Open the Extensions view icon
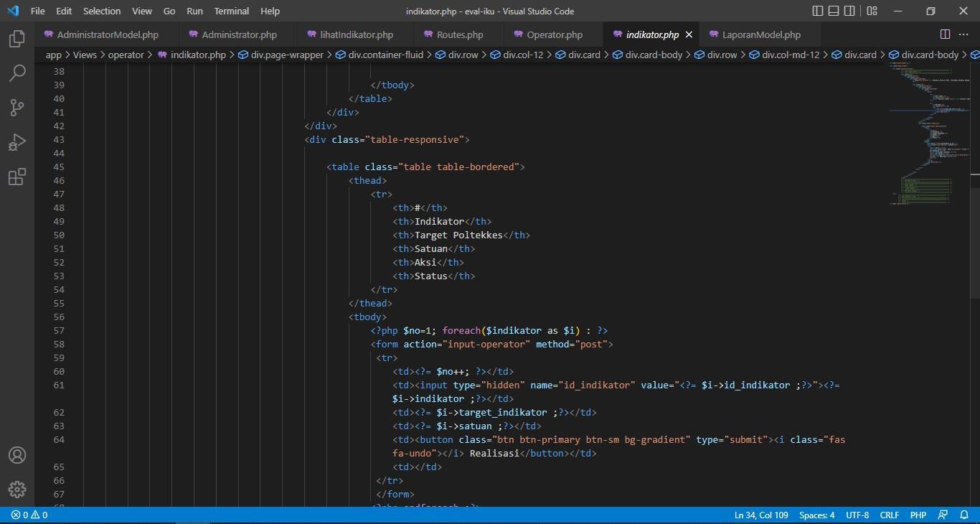Viewport: 980px width, 524px height. tap(17, 177)
